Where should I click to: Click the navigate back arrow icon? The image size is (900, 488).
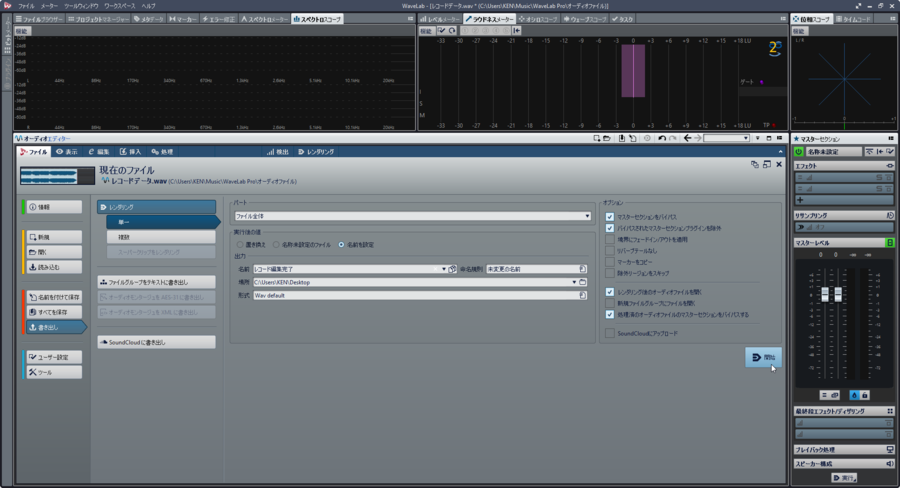pyautogui.click(x=687, y=138)
